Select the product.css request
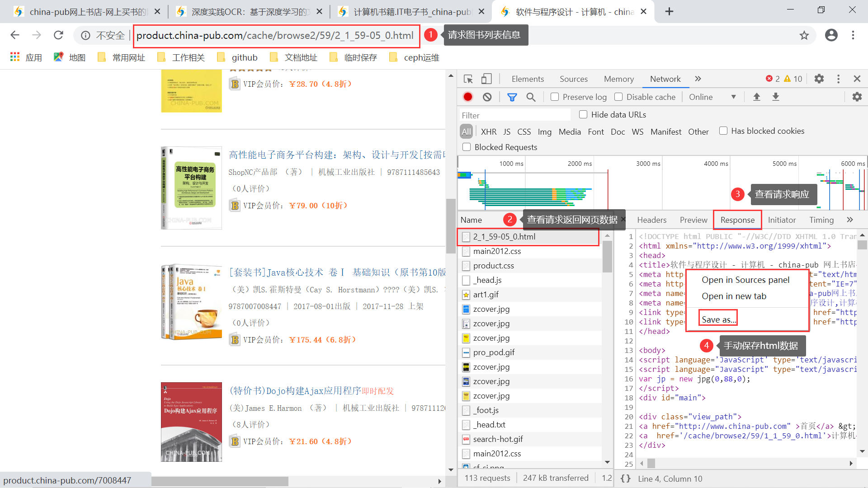Screen dimensions: 868x488 coord(530,266)
